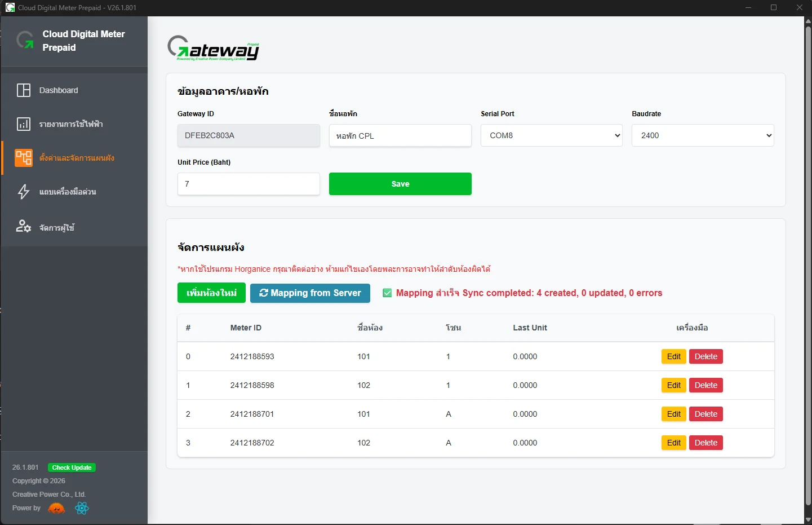Delete meter 2412188701 row
Image resolution: width=812 pixels, height=525 pixels.
706,414
